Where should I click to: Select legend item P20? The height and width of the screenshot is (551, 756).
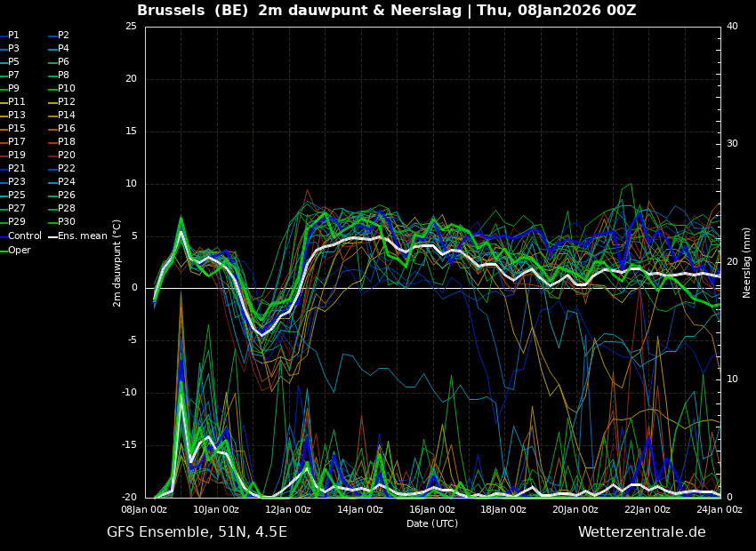click(x=61, y=156)
